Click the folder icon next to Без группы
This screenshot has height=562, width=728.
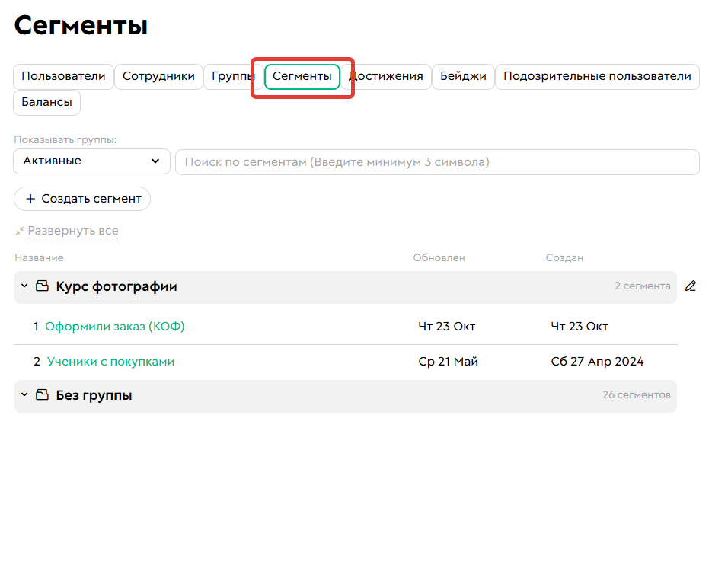42,394
